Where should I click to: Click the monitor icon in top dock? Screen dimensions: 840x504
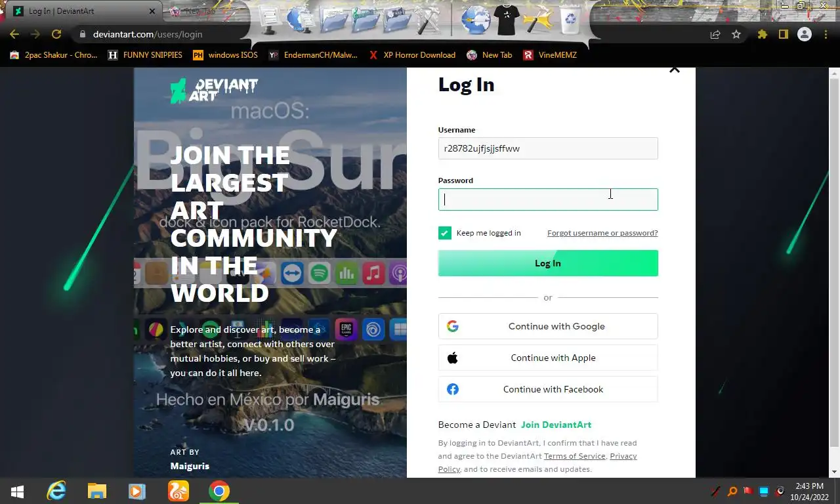pyautogui.click(x=270, y=19)
